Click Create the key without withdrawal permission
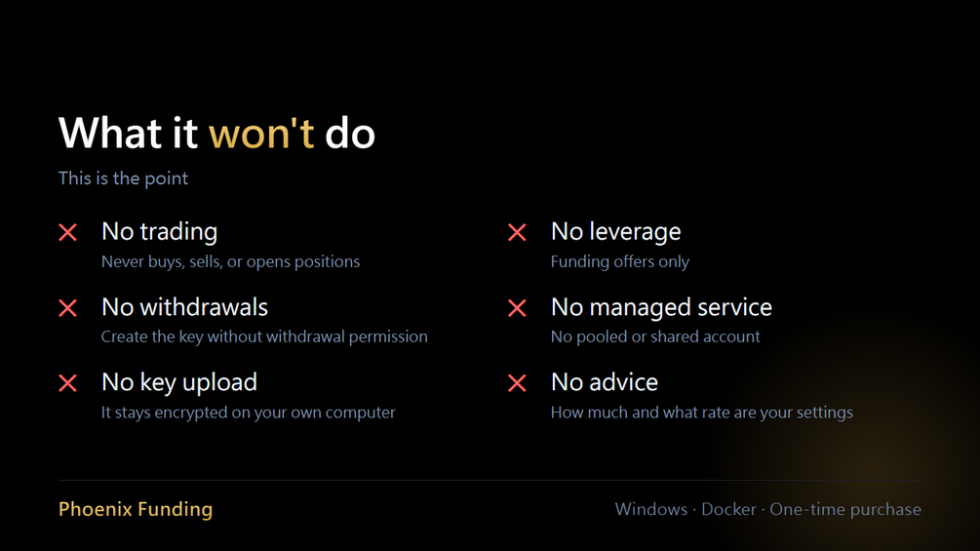 tap(264, 336)
